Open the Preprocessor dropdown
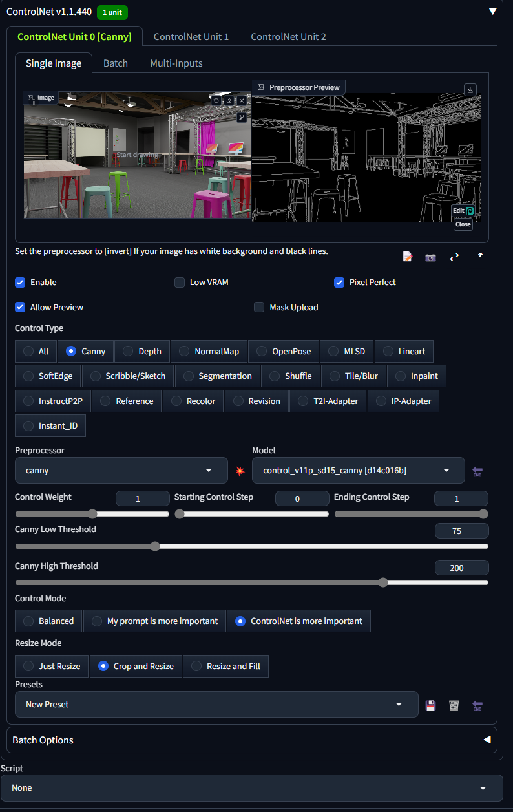 click(x=121, y=471)
